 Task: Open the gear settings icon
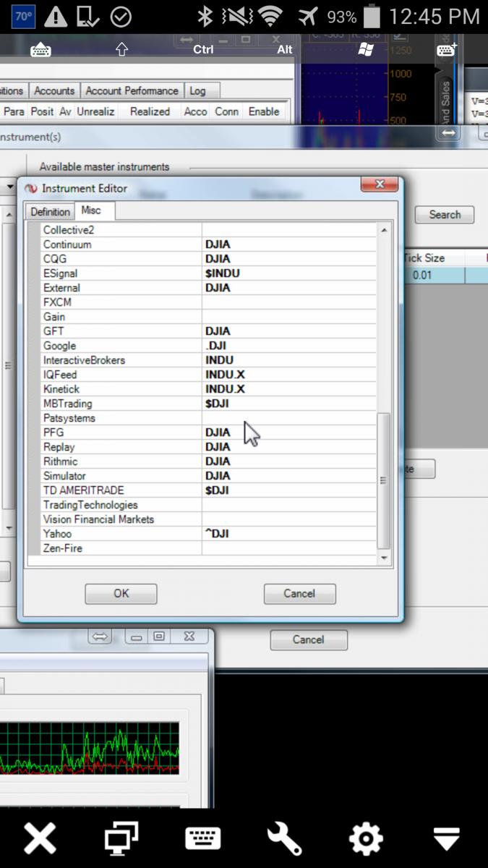[x=366, y=838]
